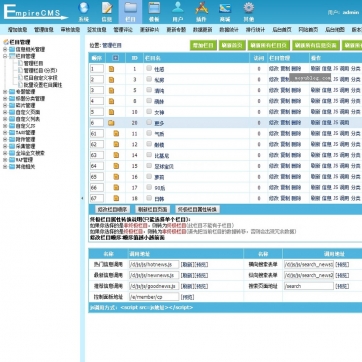This screenshot has width=362, height=362.
Task: Tick the checkbox for row ID 1
Action: [x=149, y=68]
